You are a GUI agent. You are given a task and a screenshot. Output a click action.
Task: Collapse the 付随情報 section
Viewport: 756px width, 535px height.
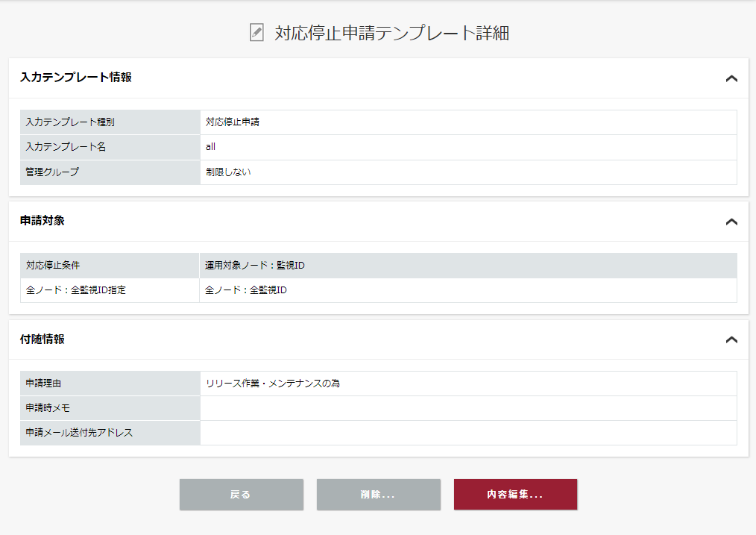731,340
